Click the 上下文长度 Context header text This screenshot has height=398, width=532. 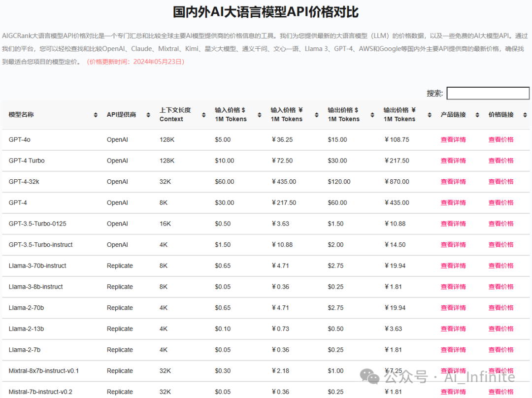(x=175, y=115)
